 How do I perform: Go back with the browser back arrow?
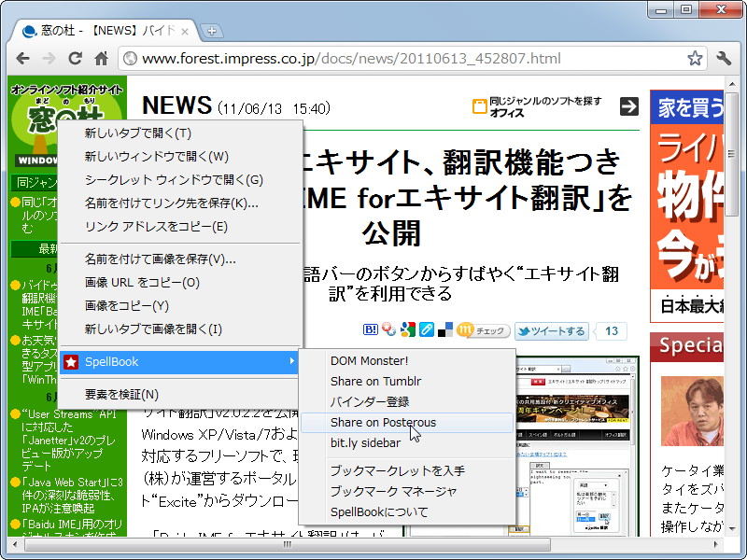click(x=22, y=59)
